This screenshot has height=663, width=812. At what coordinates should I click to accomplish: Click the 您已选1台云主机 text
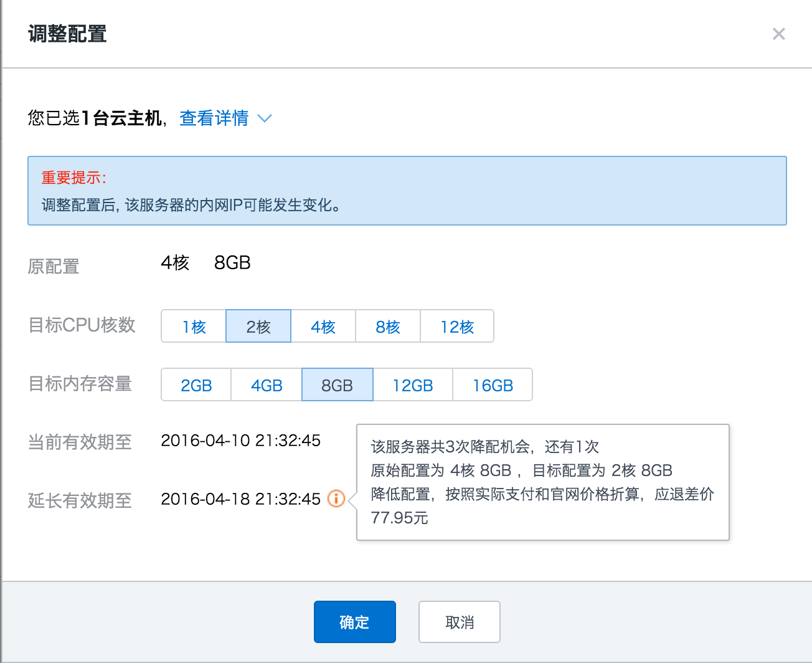95,118
